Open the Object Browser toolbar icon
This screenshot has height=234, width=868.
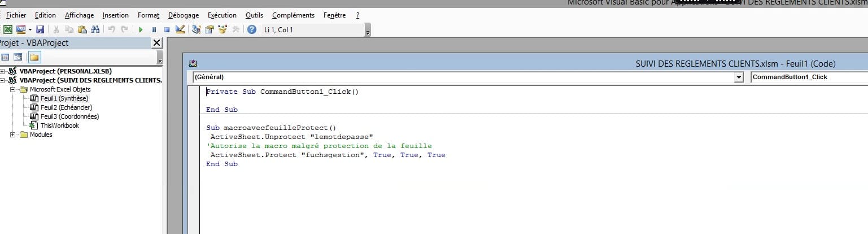coord(223,29)
